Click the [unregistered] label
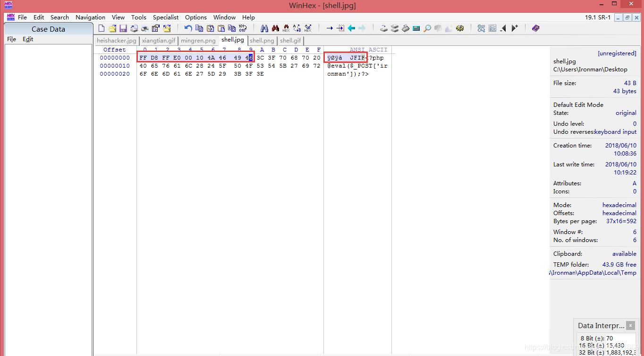 pyautogui.click(x=617, y=53)
